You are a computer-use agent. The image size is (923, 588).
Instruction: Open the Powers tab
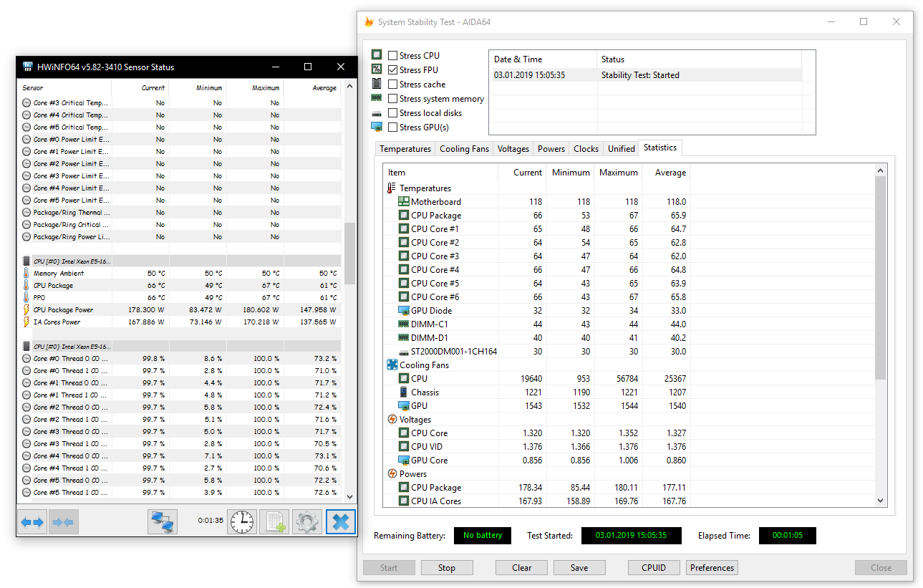click(x=551, y=149)
